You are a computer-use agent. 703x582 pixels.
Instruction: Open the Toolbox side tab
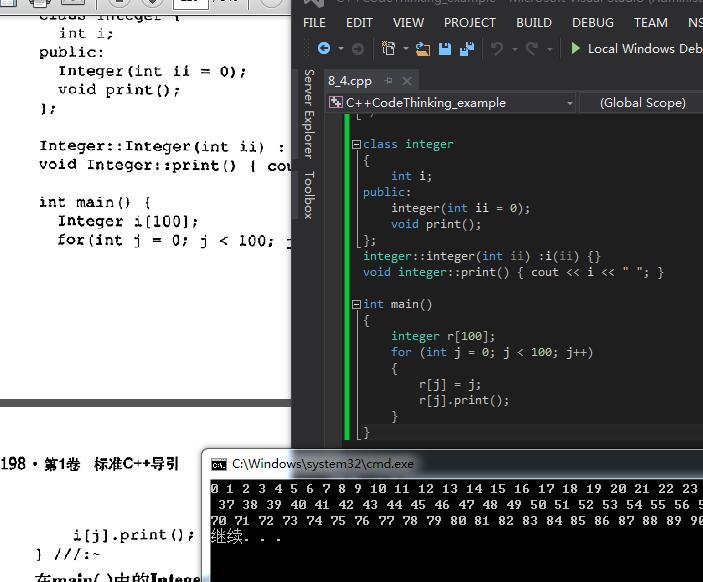pos(309,195)
